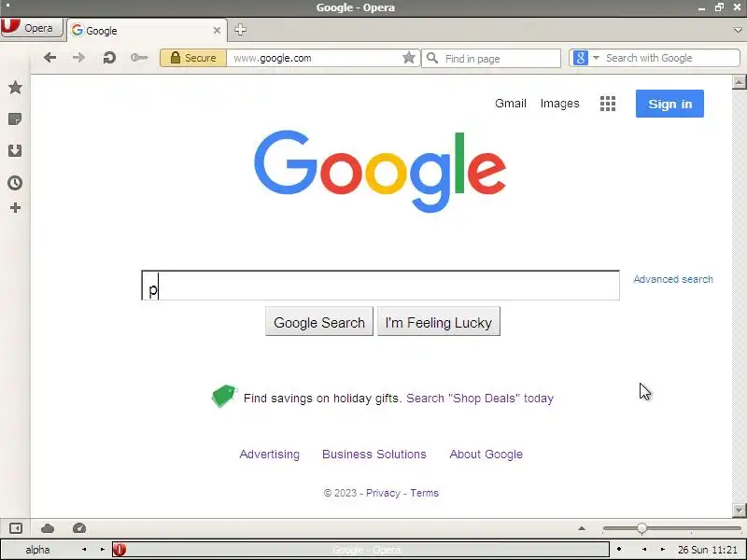Open the Google apps grid icon

(608, 104)
